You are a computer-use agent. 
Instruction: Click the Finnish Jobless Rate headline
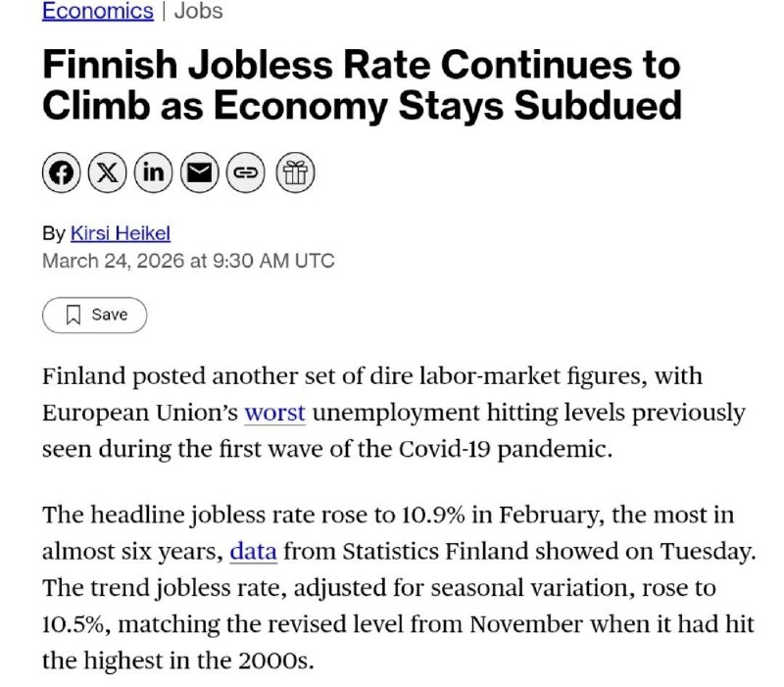pos(361,85)
